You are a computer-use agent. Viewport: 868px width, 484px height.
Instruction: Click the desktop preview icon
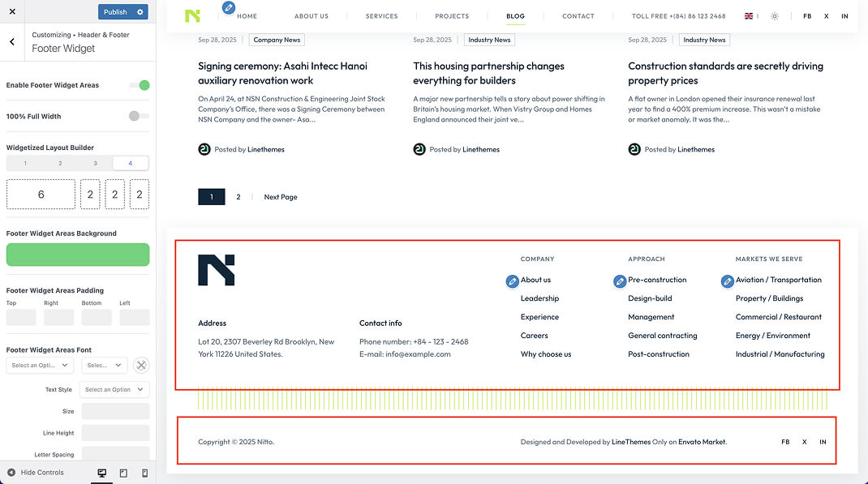(102, 473)
